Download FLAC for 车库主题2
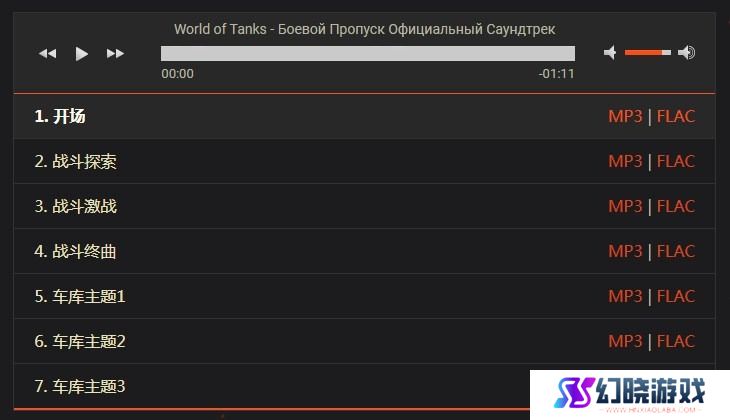Screen dimensions: 730x420 676,341
